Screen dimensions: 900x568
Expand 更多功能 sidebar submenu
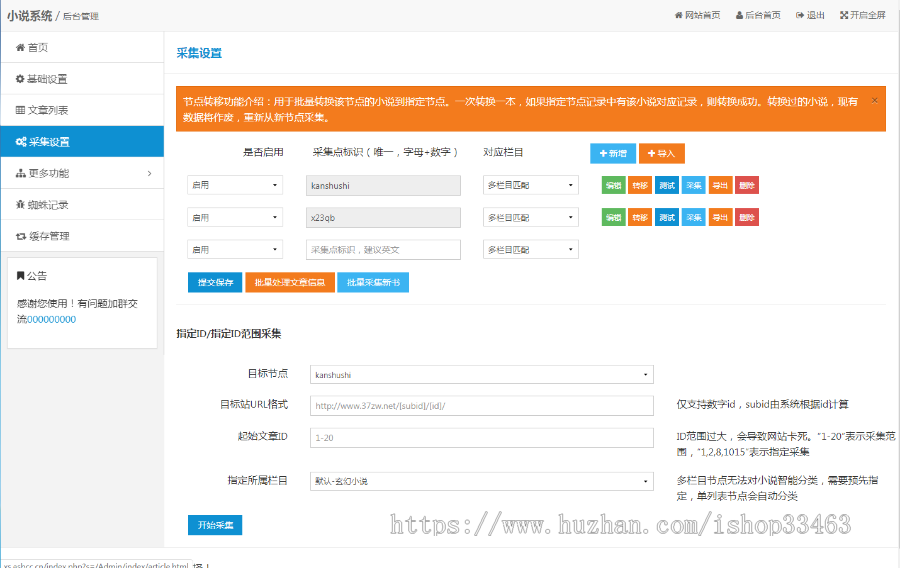[x=82, y=173]
